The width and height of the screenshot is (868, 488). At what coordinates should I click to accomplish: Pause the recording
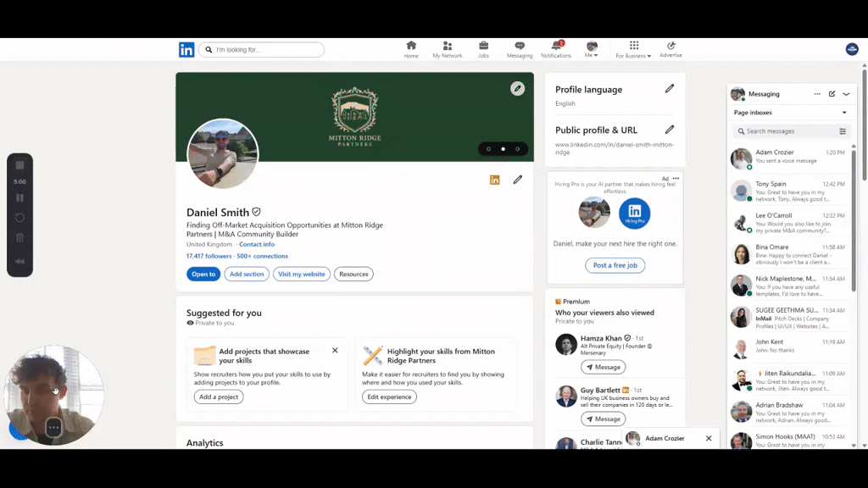pos(20,198)
